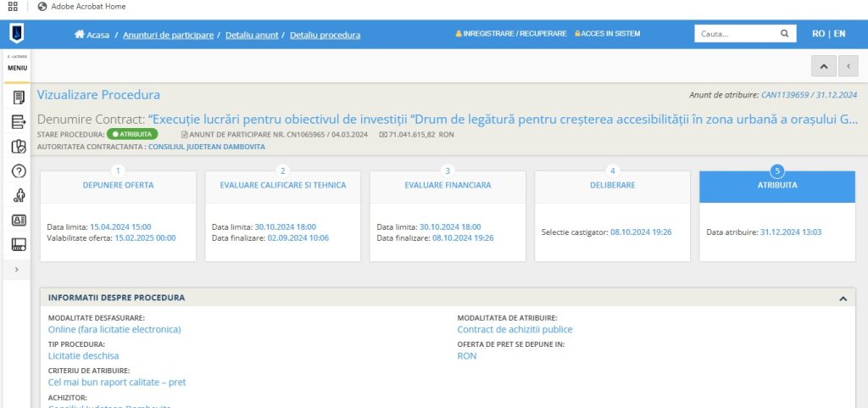Viewport: 868px width, 408px height.
Task: Expand the sidebar with the chevron arrow
Action: [17, 269]
